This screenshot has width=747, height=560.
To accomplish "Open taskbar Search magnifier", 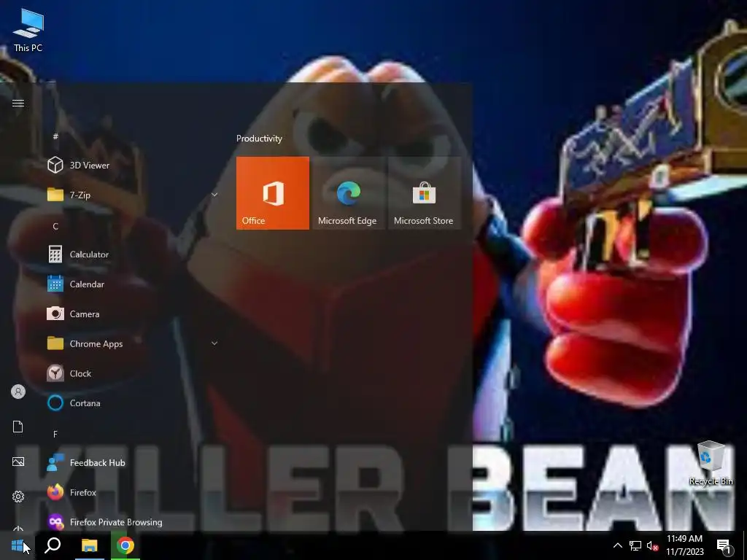I will [53, 545].
